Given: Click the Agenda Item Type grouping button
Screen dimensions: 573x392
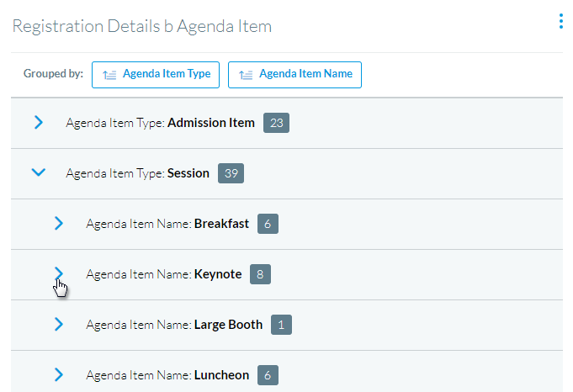Looking at the screenshot, I should coord(156,75).
